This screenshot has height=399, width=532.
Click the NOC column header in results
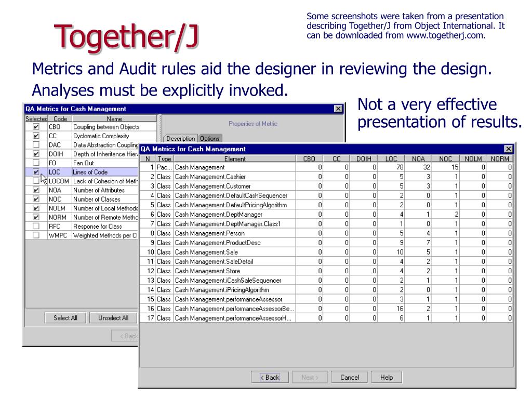click(445, 159)
